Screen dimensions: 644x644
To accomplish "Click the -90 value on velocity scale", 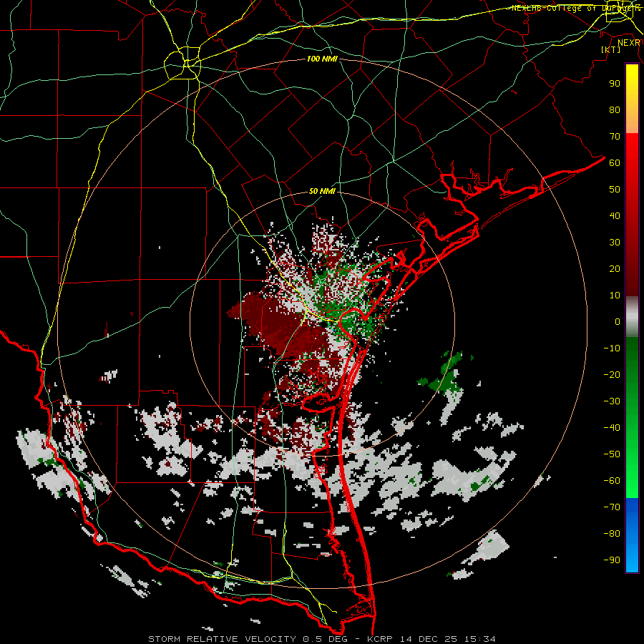I will click(612, 560).
